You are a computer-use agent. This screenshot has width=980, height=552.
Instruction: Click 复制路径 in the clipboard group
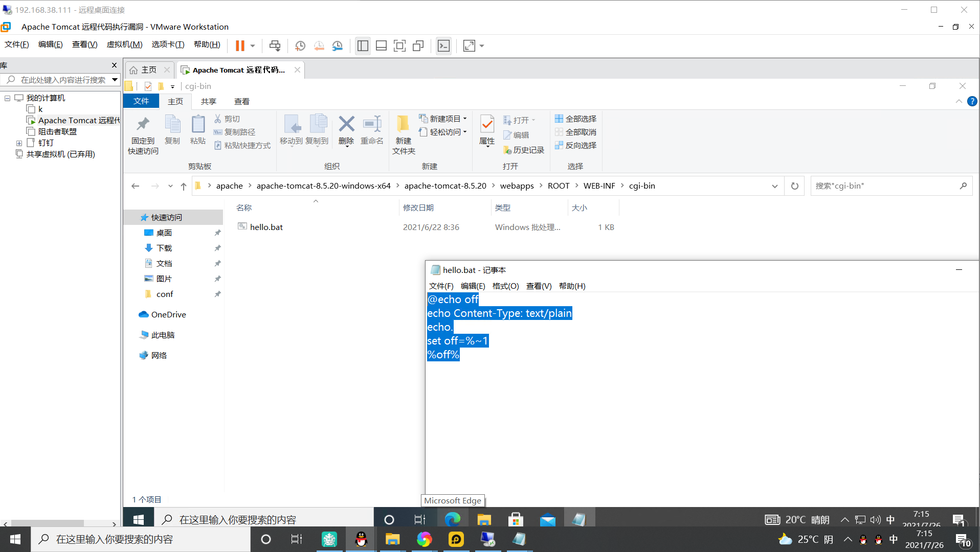[234, 132]
